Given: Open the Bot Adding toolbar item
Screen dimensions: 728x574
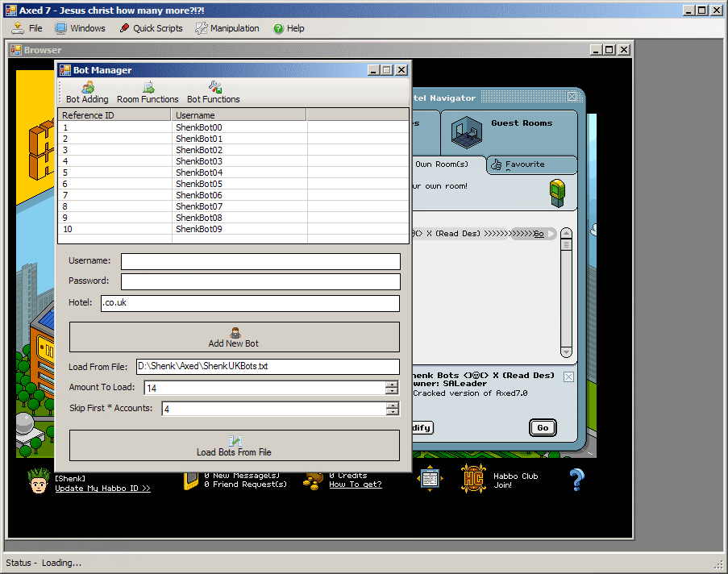Looking at the screenshot, I should point(87,93).
